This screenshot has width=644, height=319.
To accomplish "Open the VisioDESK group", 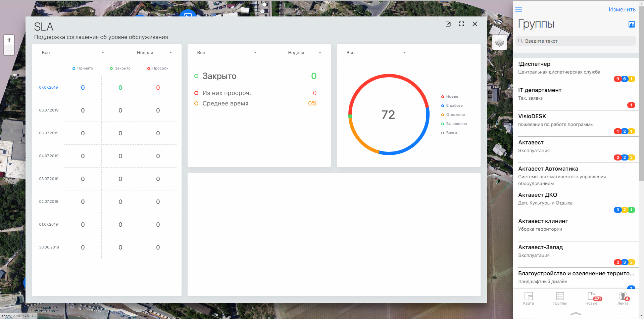I will [576, 123].
